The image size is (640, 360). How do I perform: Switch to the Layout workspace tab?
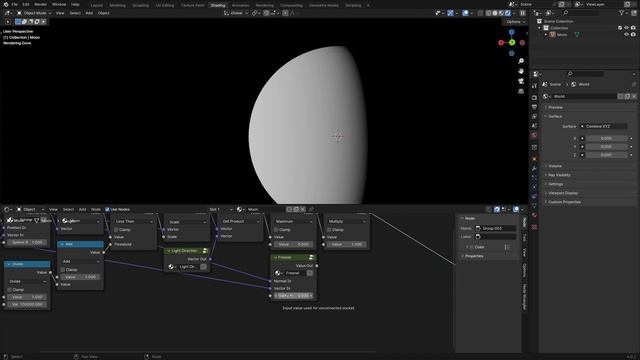pos(97,5)
